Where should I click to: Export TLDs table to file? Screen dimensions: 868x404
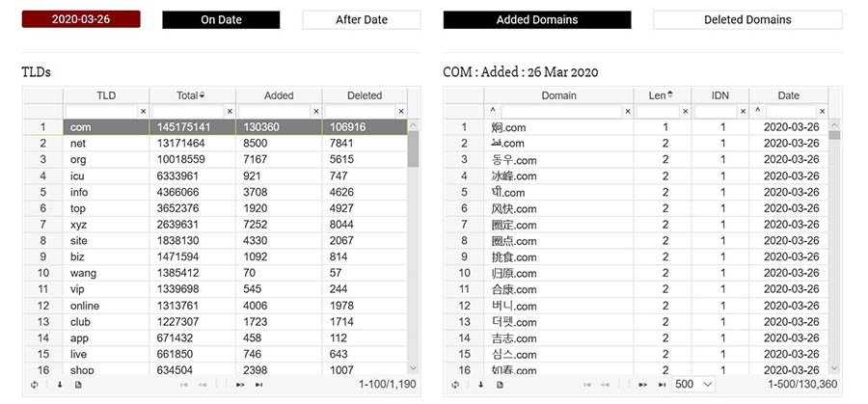(78, 385)
